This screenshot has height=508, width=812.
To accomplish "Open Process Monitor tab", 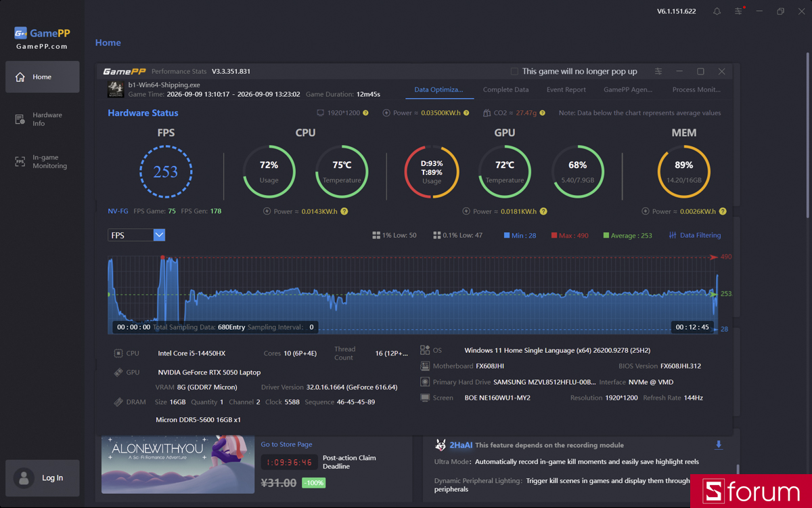I will (696, 89).
